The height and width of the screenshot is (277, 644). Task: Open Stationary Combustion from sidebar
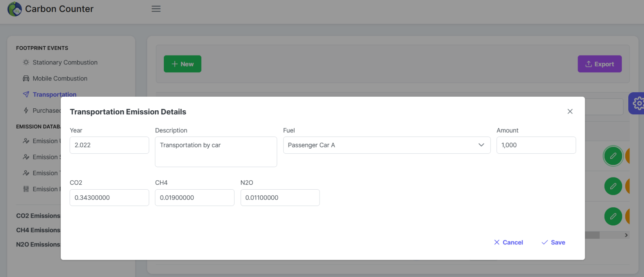(65, 62)
